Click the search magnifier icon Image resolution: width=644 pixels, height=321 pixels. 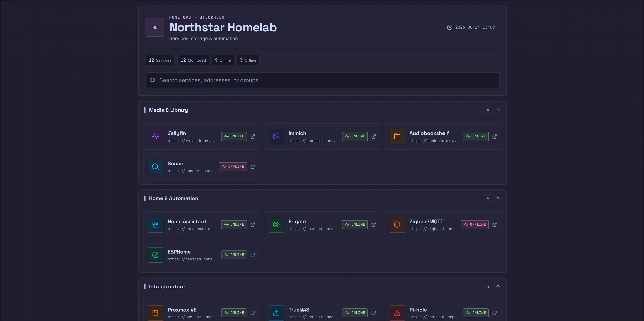[x=153, y=80]
